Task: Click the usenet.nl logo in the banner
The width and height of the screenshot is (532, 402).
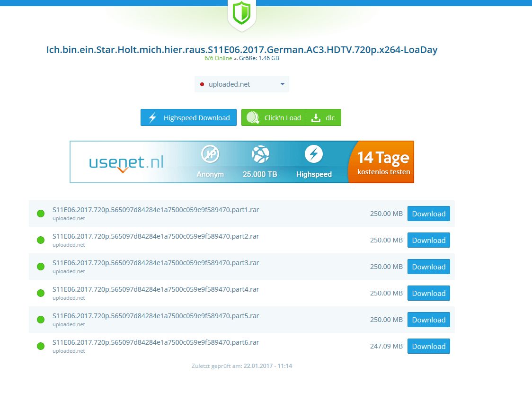Action: [126, 163]
